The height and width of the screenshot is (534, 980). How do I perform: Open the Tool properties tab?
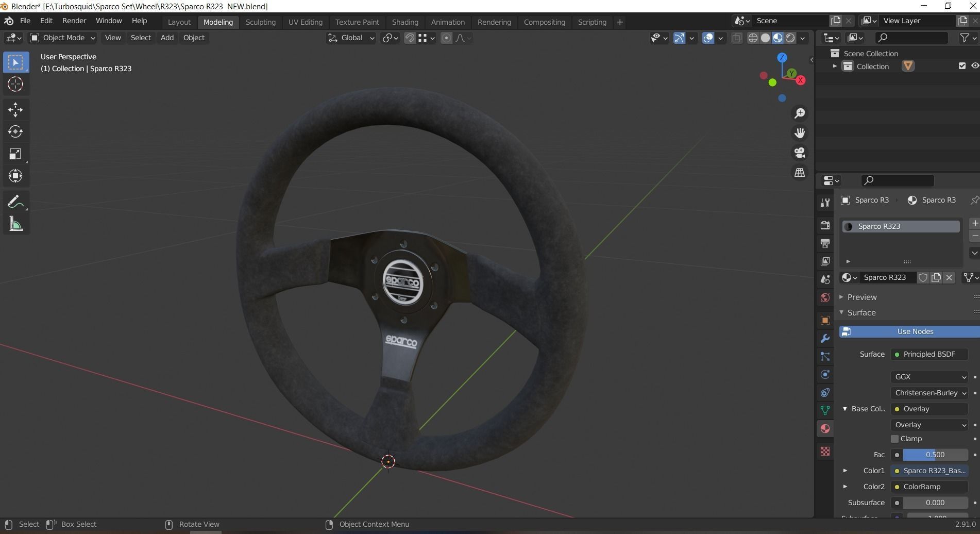pyautogui.click(x=825, y=203)
